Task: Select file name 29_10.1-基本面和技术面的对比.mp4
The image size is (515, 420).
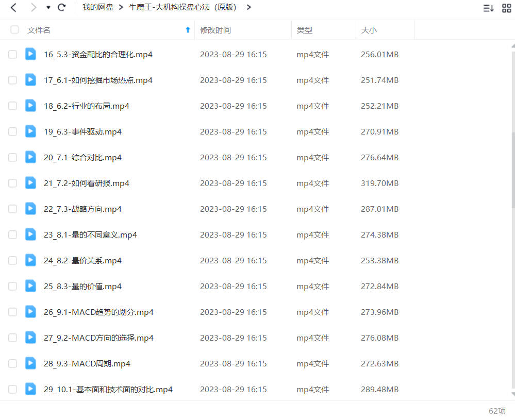Action: (x=108, y=390)
